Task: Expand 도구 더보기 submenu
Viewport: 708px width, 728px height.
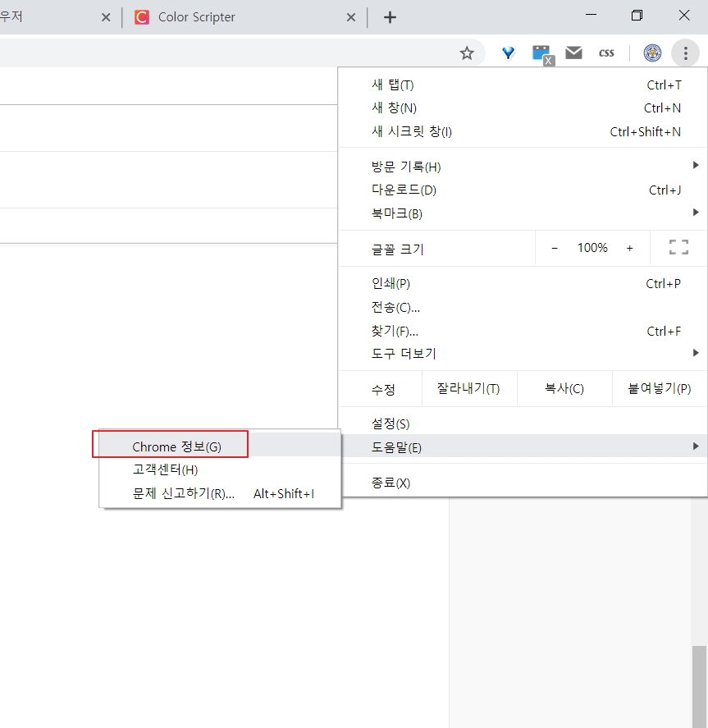Action: [523, 354]
